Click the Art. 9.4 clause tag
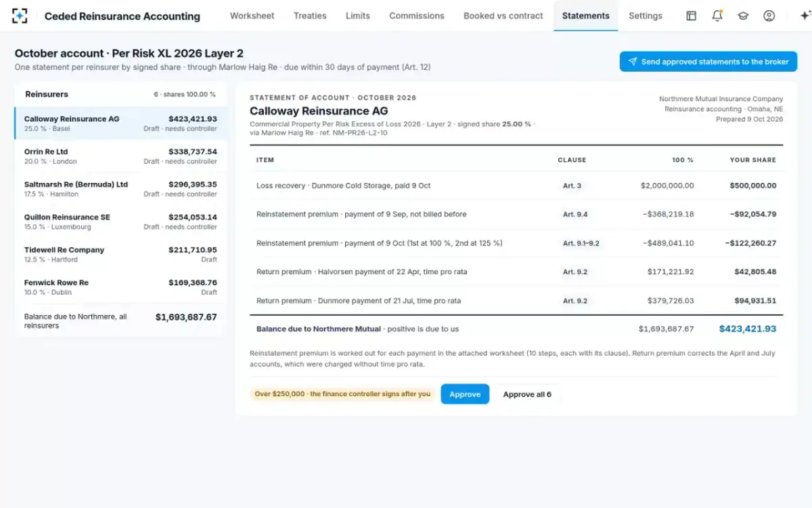Screen dimensions: 812x508 (x=575, y=214)
